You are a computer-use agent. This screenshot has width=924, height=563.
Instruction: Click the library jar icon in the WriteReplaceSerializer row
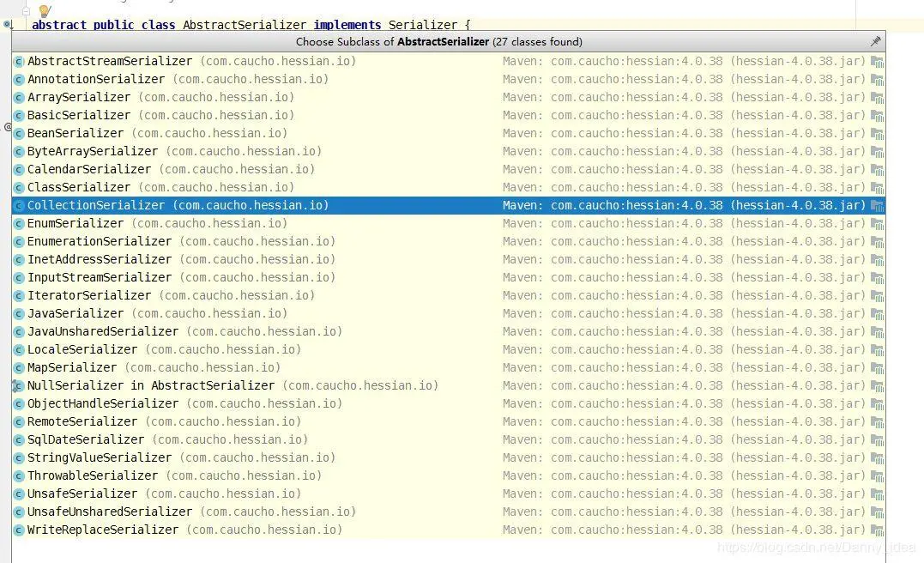click(x=877, y=530)
